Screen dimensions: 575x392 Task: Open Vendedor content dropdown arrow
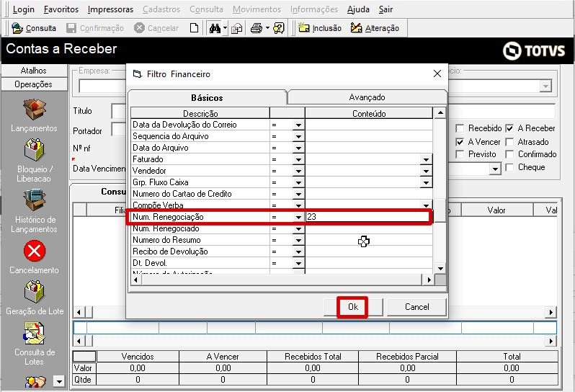[x=426, y=171]
